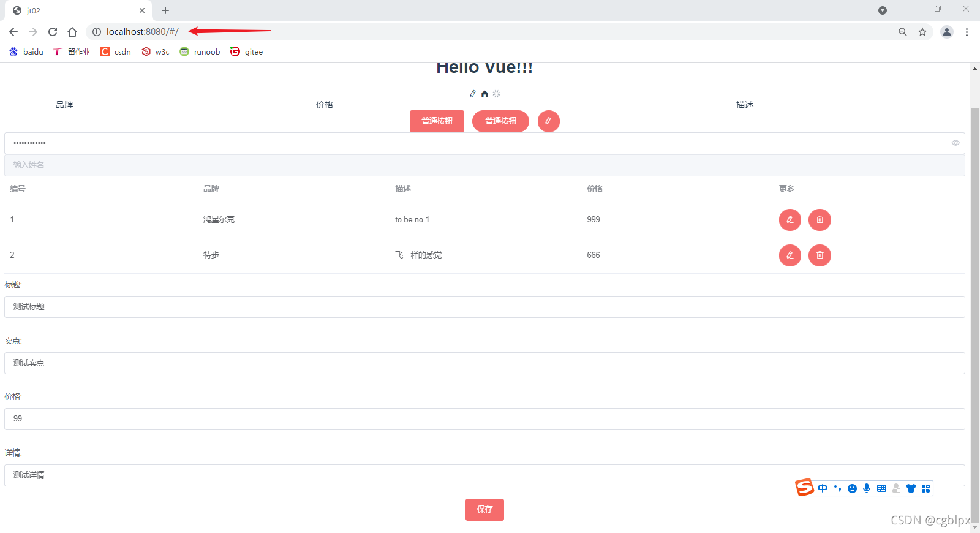The height and width of the screenshot is (533, 980).
Task: Open the csdn bookmark
Action: 116,52
